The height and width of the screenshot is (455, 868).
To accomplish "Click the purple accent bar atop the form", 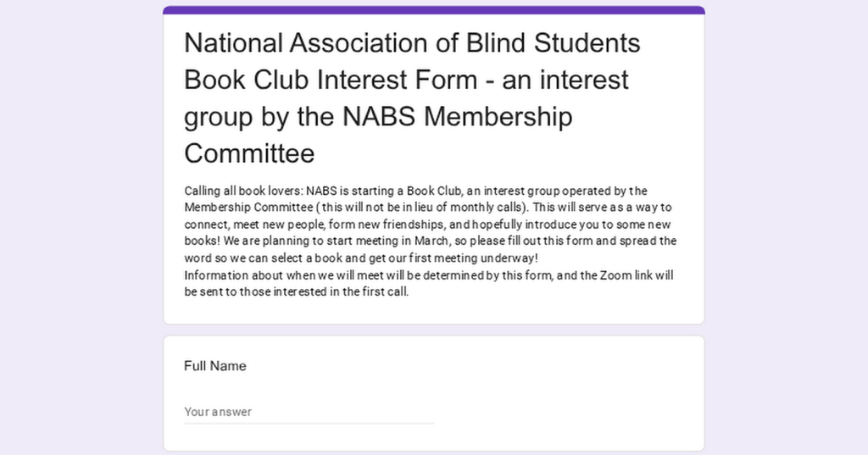I will coord(434,10).
